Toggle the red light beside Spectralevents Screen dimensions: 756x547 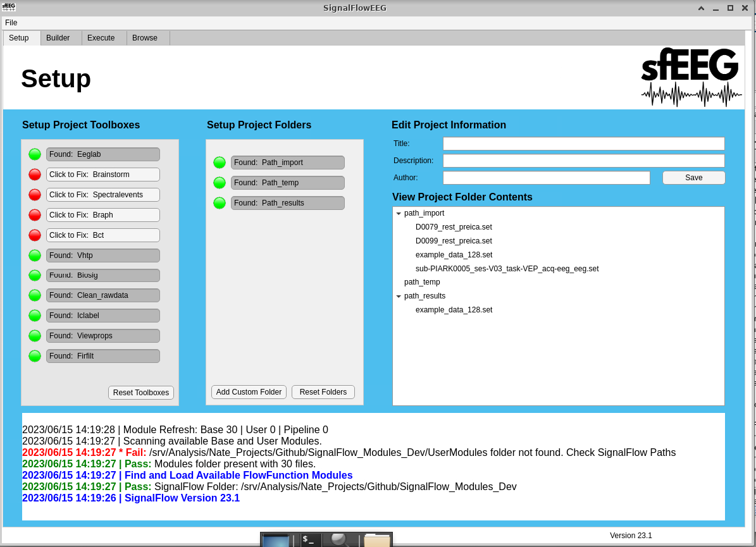(35, 195)
